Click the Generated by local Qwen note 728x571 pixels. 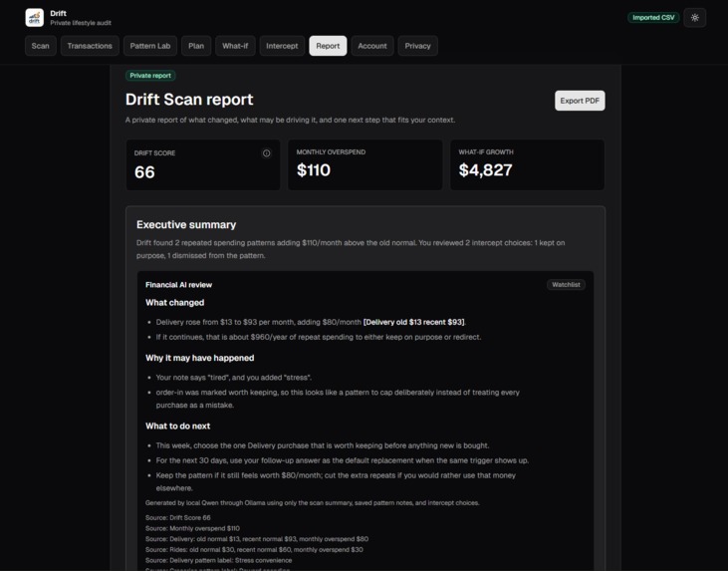pos(312,502)
